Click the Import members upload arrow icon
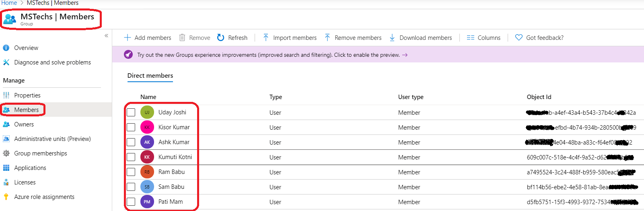This screenshot has height=211, width=644. (266, 37)
